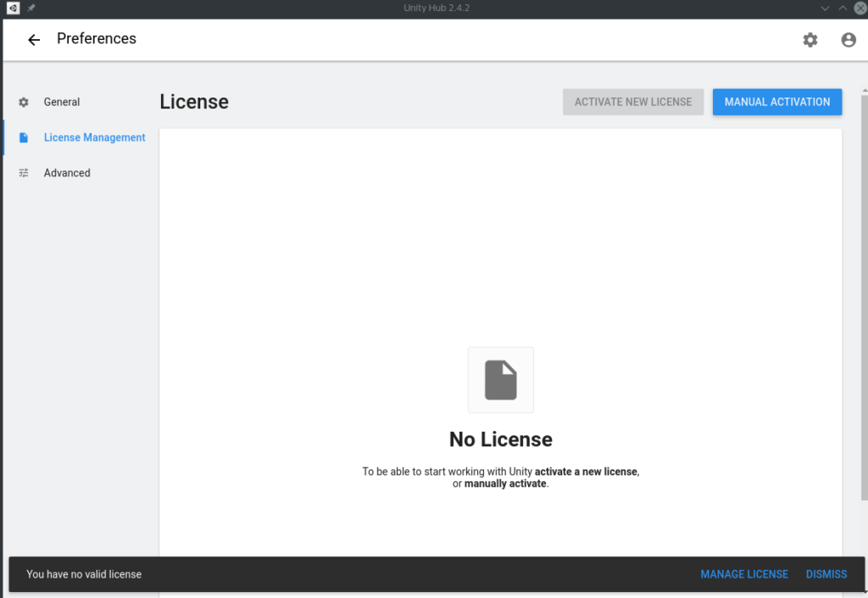Image resolution: width=868 pixels, height=598 pixels.
Task: Click the 'You have no valid license' message
Action: point(84,574)
